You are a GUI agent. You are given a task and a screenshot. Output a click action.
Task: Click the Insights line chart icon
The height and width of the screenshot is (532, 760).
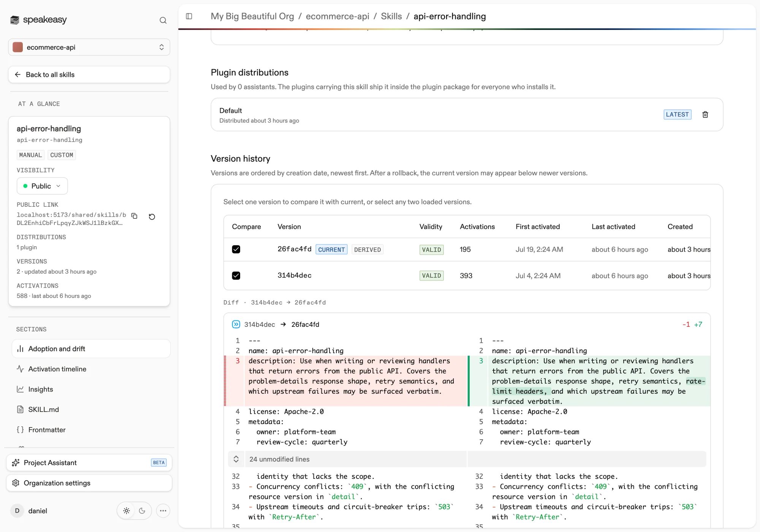coord(21,389)
